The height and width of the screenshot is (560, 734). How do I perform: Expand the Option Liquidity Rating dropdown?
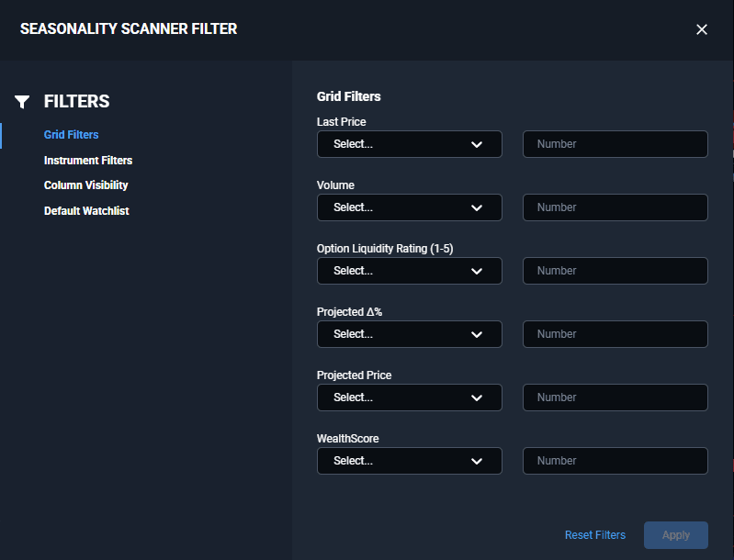409,271
